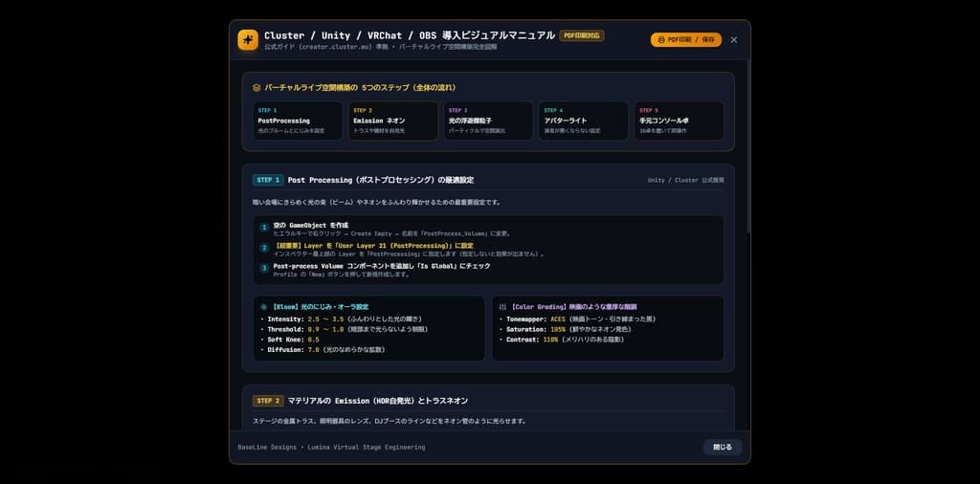Click 'マテリアルの Emission (HDR自発光) とトラスネオン' heading
This screenshot has width=980, height=484.
click(377, 401)
